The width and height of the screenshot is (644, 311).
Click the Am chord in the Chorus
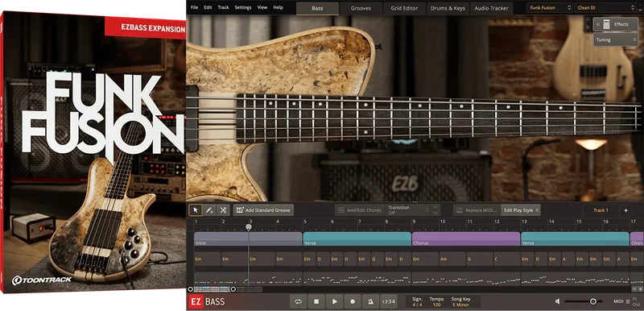(452, 259)
